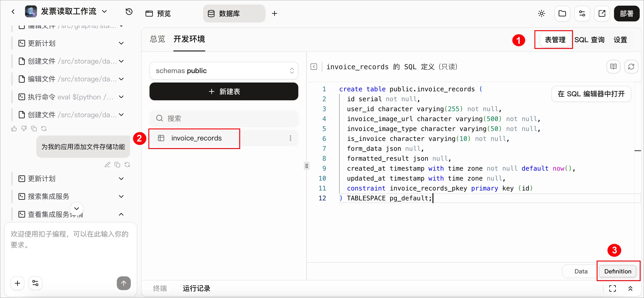
Task: Add attachment with plus button
Action: 18,283
